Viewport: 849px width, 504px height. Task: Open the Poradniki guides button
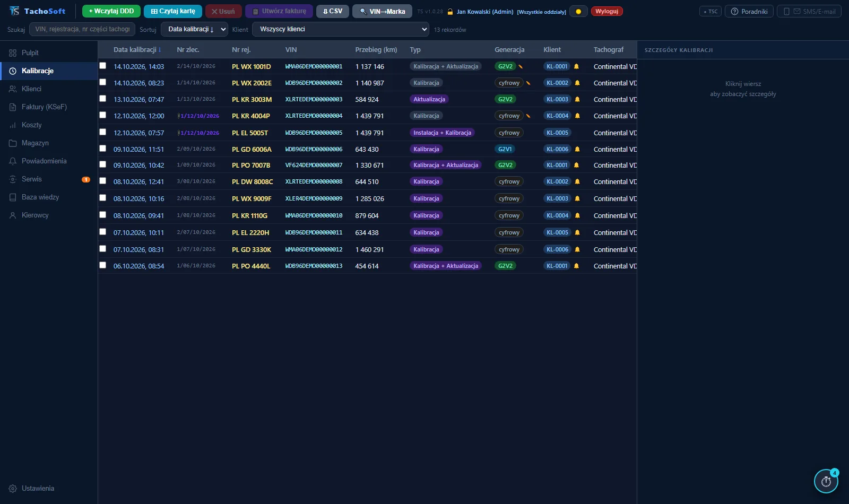[x=749, y=11]
